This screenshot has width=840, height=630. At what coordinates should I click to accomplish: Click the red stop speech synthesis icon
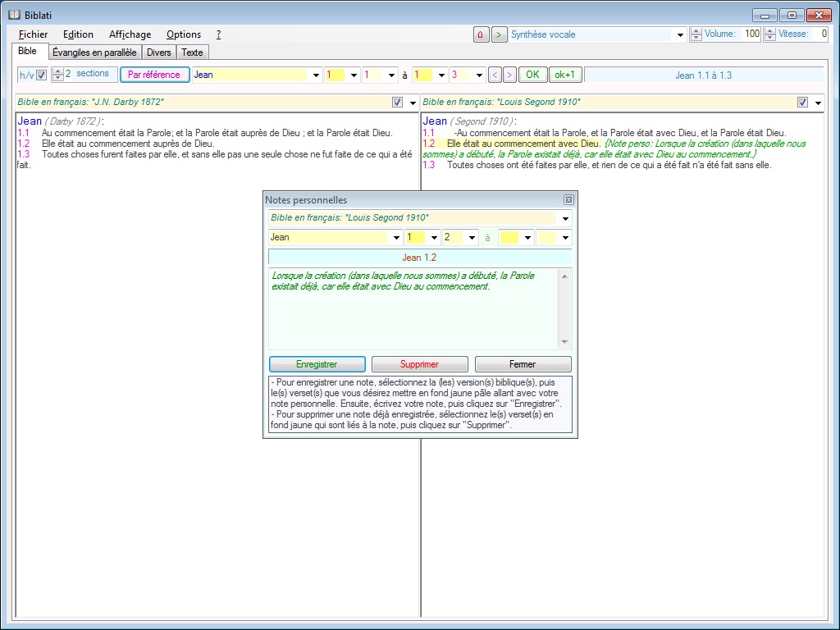[481, 34]
